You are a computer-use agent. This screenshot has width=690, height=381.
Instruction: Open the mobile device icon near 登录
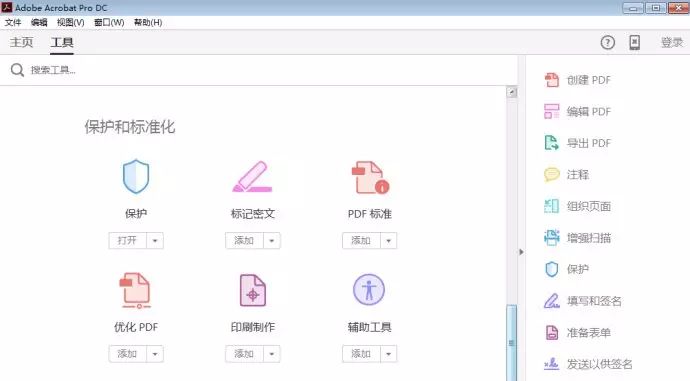(x=635, y=43)
